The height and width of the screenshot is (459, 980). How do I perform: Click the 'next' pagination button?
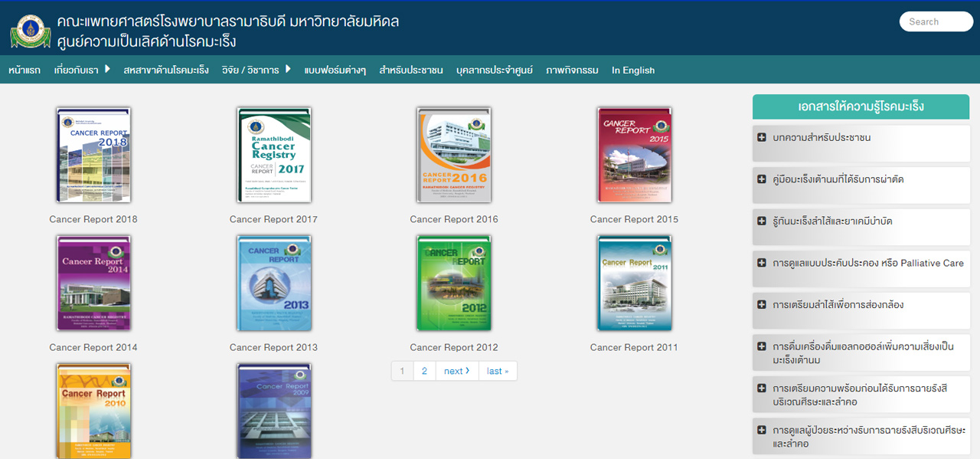pyautogui.click(x=457, y=371)
